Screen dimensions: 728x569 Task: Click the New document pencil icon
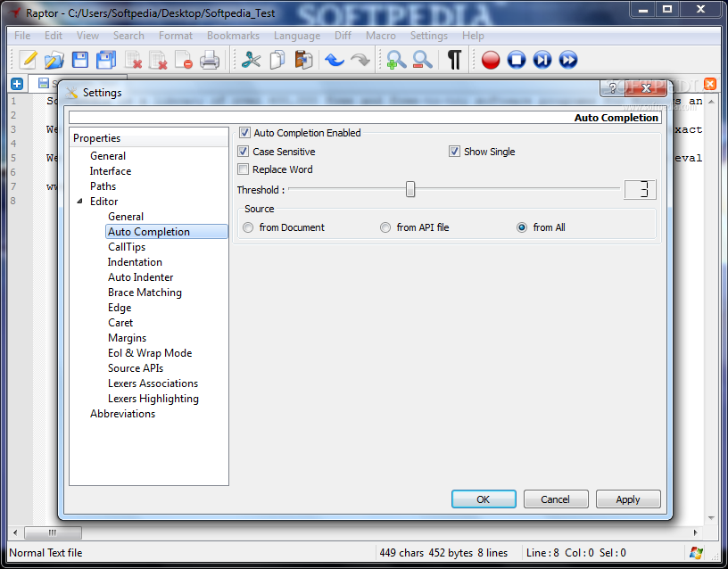[x=28, y=60]
